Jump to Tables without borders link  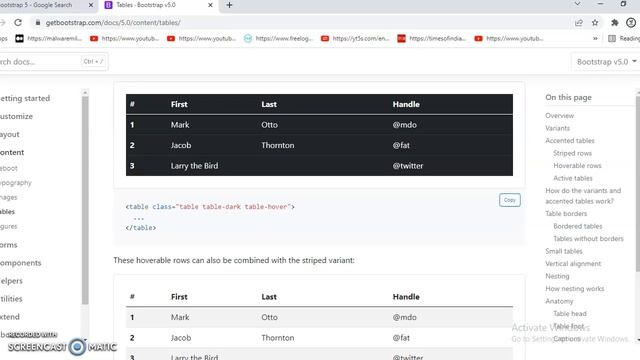tap(589, 238)
